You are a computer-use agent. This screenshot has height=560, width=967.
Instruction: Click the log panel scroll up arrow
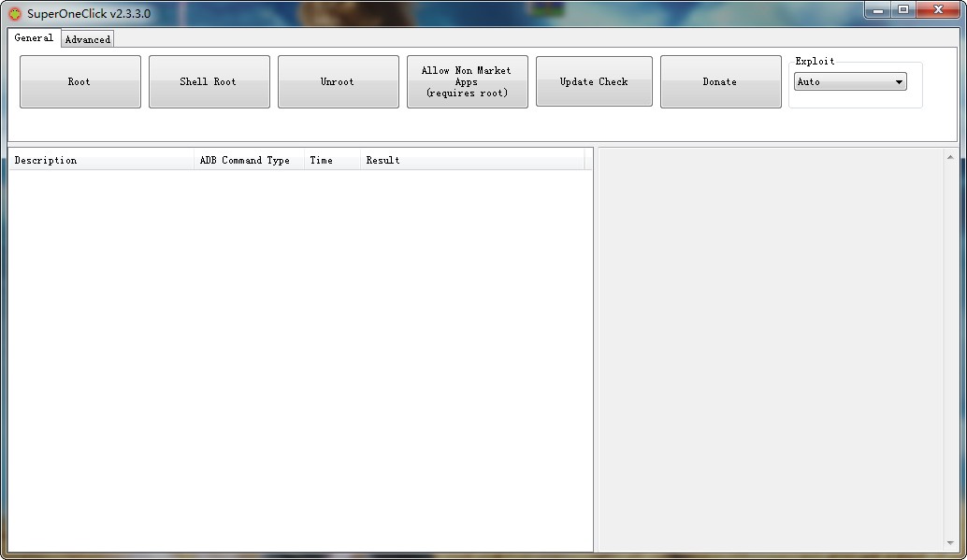[x=950, y=157]
